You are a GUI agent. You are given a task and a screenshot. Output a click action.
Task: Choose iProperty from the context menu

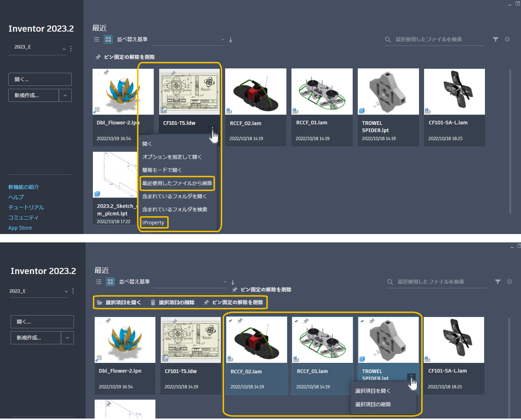(153, 223)
